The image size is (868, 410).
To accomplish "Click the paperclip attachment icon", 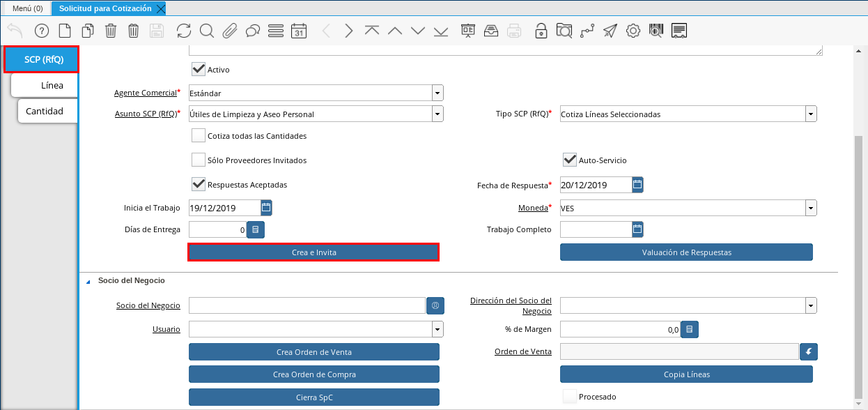I will pos(229,31).
